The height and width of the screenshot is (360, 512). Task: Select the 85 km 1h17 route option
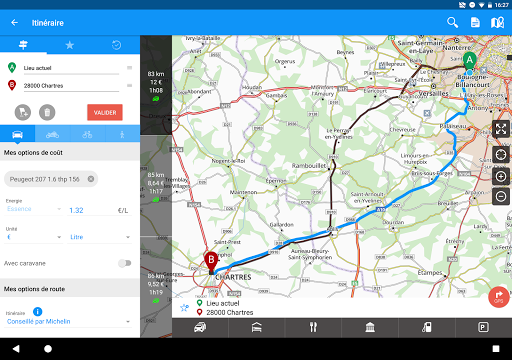pos(156,186)
